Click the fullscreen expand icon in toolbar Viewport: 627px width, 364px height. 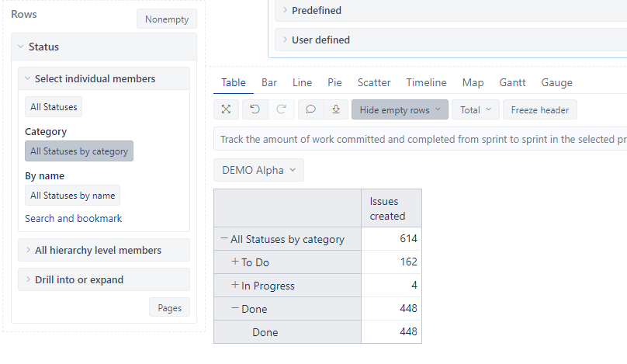(226, 109)
